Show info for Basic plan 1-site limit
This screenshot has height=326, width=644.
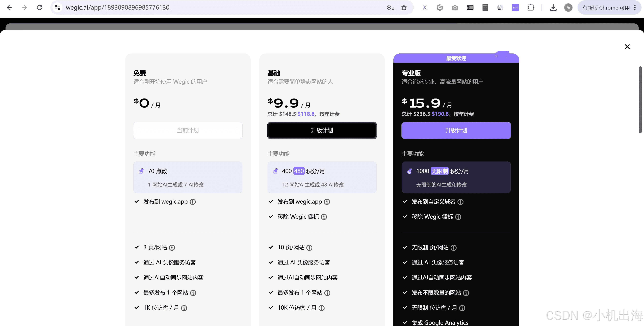(x=327, y=293)
